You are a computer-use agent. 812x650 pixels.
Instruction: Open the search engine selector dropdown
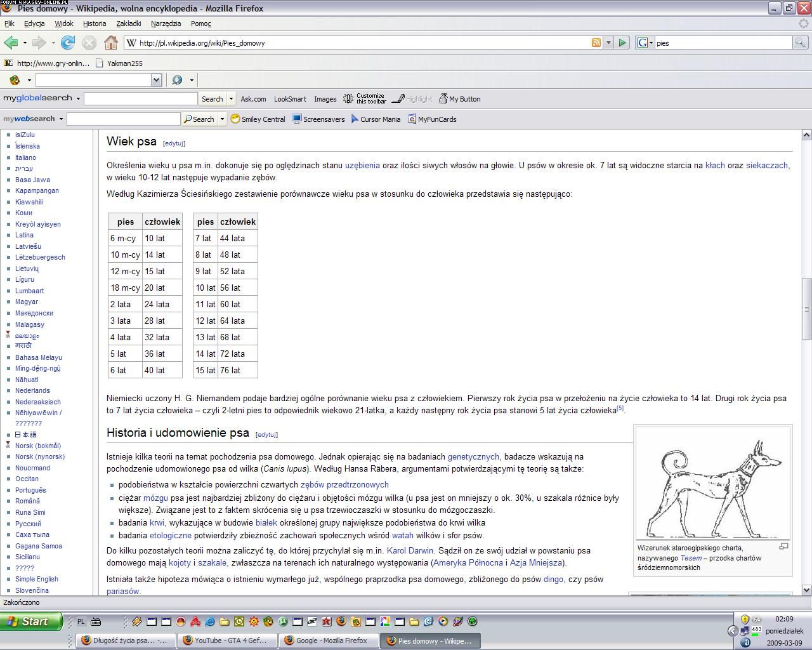tap(650, 43)
